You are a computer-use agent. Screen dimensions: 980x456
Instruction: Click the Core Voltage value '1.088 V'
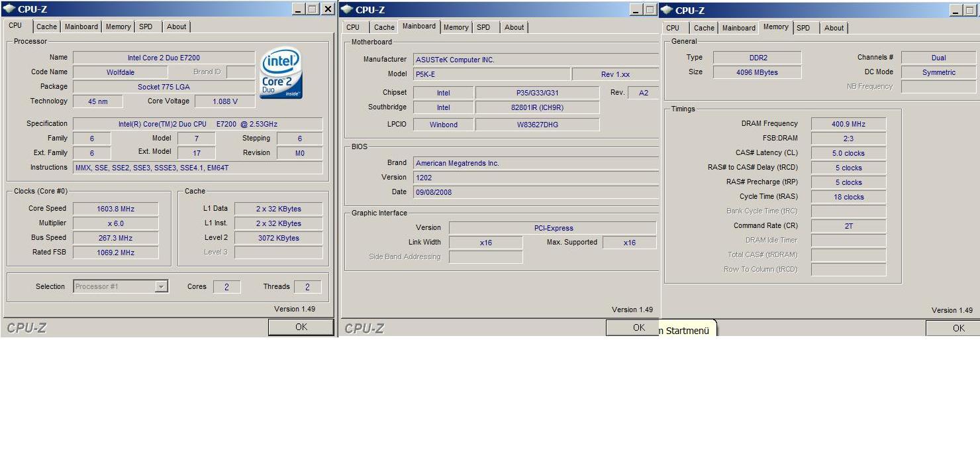[x=225, y=101]
